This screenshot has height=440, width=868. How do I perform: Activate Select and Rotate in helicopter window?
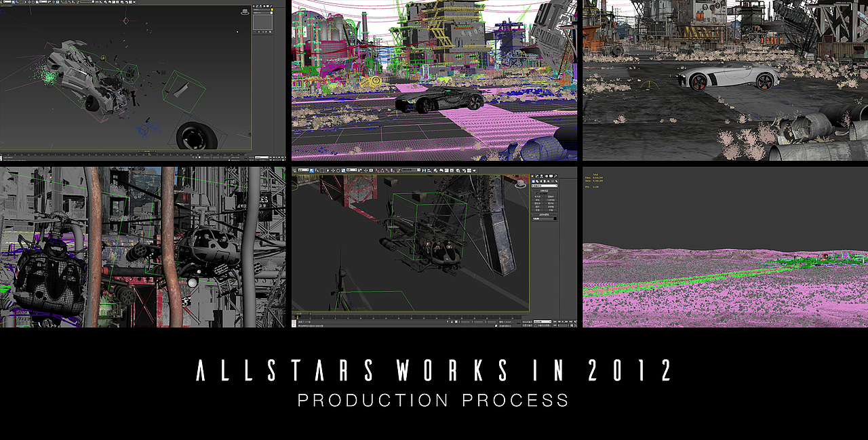pos(338,170)
